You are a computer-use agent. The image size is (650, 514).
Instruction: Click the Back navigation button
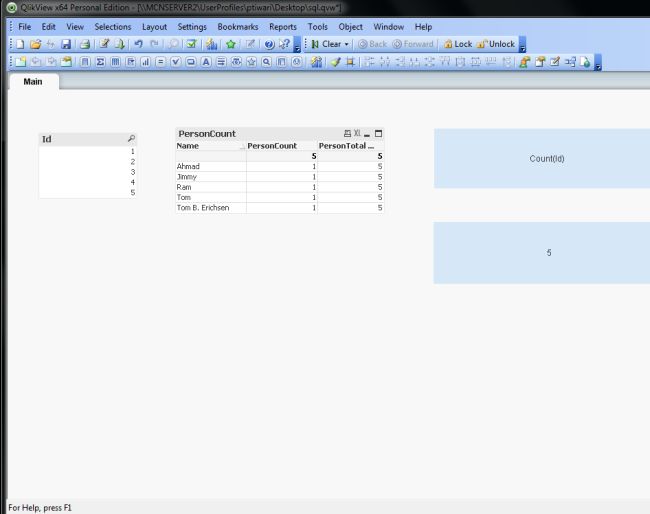(372, 44)
